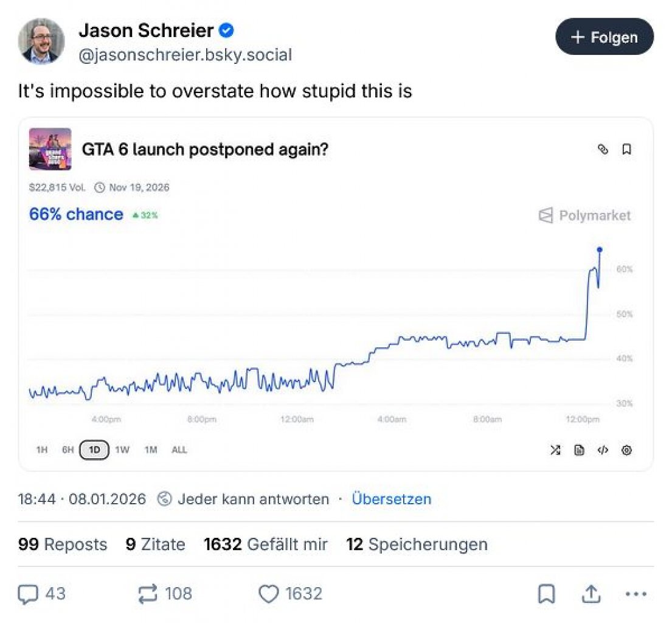Select the 1H chart range
The height and width of the screenshot is (623, 672).
[x=42, y=450]
